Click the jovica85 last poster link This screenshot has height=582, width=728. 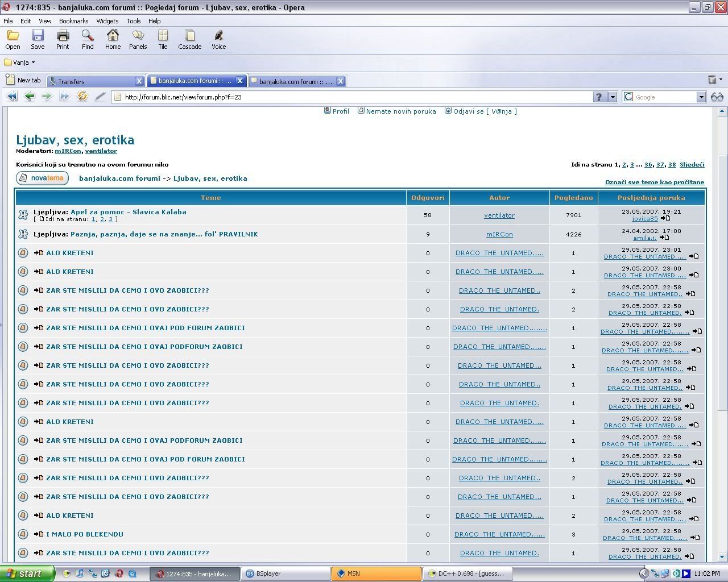click(x=644, y=218)
